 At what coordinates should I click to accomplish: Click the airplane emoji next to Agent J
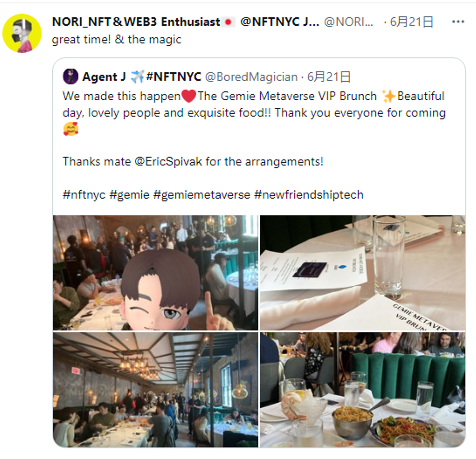(x=137, y=77)
